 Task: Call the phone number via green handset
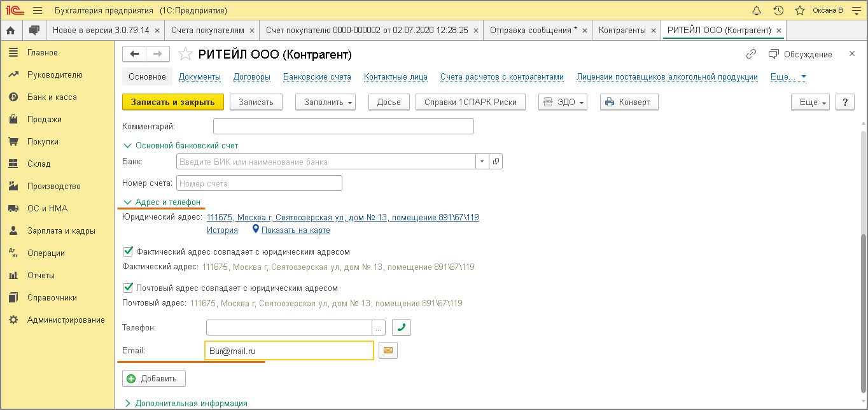click(x=401, y=327)
